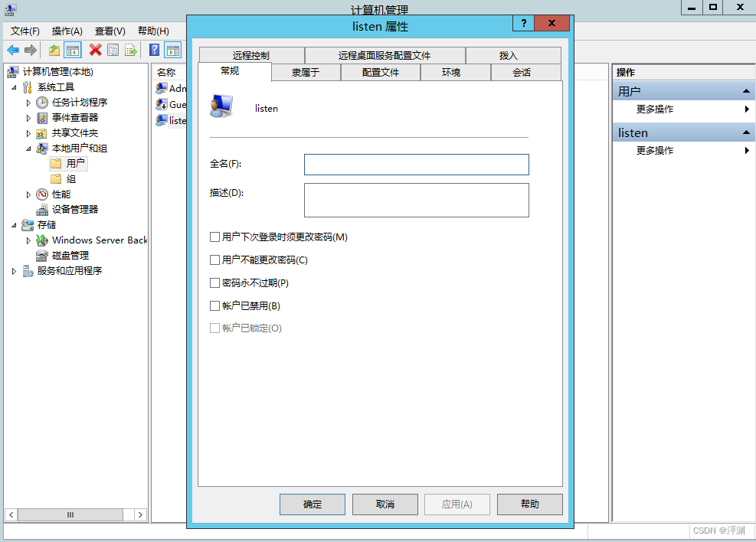Click the 用户 folder icon in tree
The height and width of the screenshot is (542, 756).
click(57, 164)
